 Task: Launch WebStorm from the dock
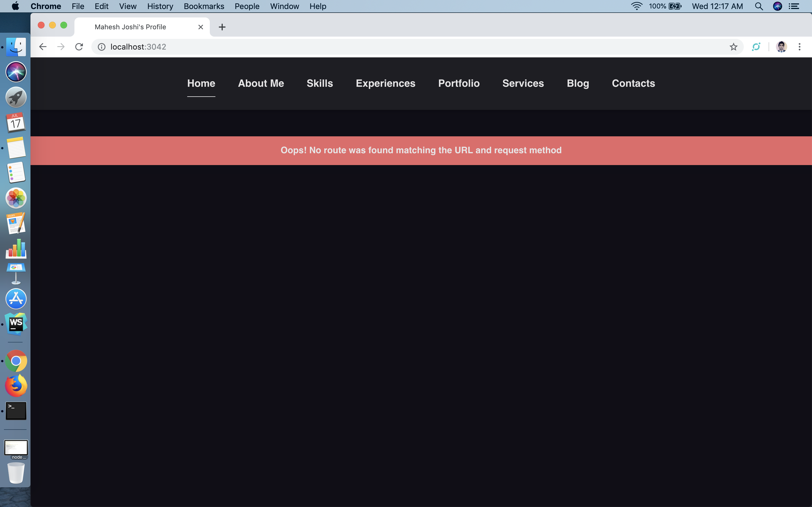click(x=16, y=324)
